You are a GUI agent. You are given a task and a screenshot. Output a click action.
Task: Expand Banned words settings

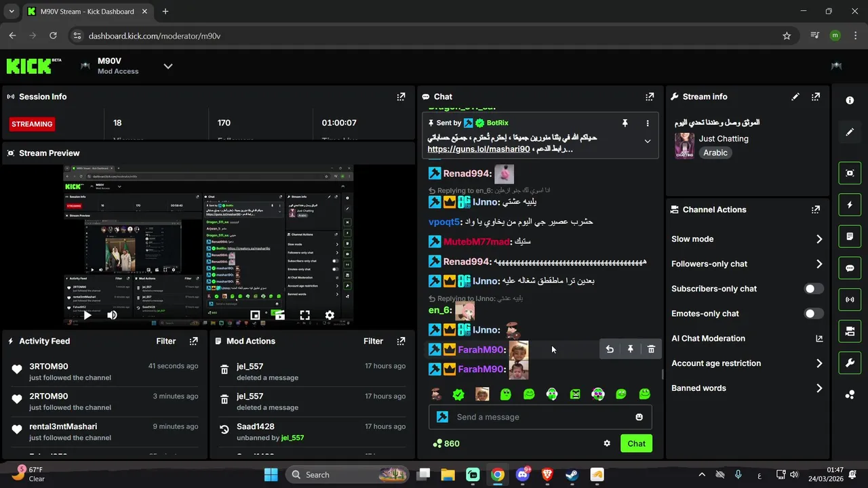819,388
